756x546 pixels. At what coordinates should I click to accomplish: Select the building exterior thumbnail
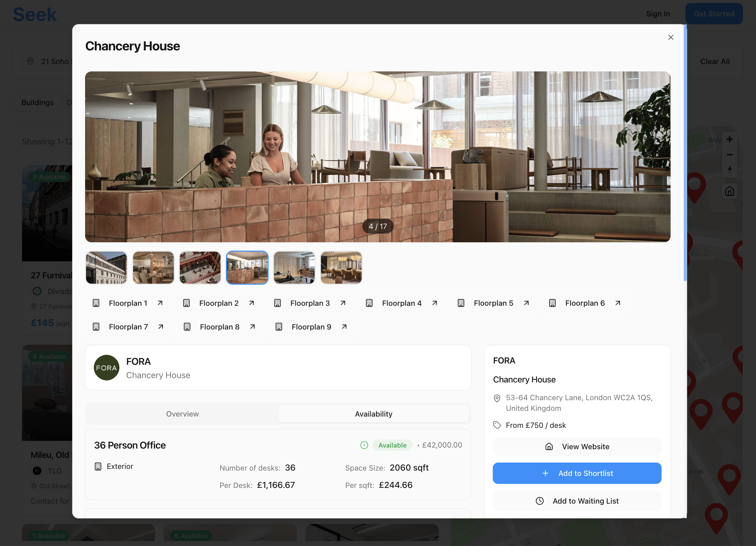106,268
